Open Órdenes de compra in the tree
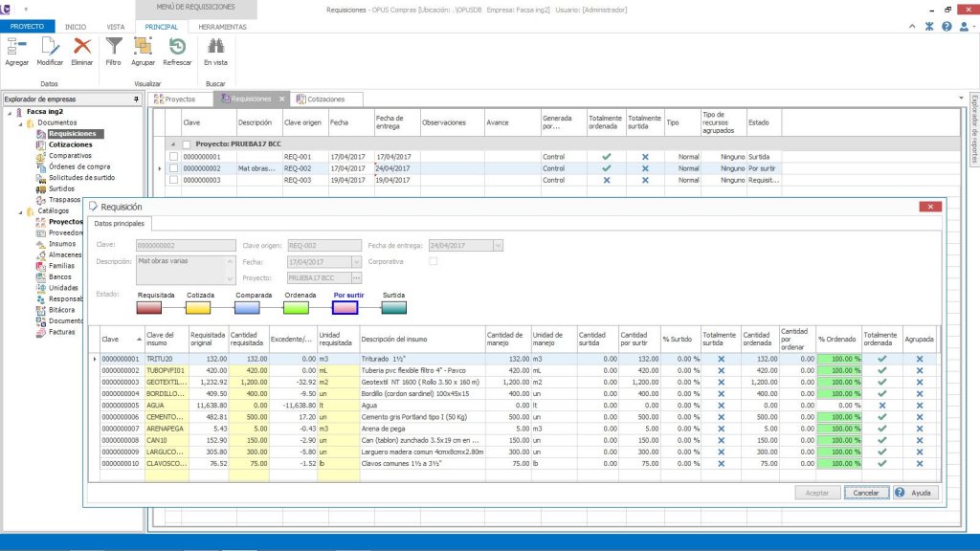Viewport: 980px width, 551px height. pyautogui.click(x=79, y=166)
